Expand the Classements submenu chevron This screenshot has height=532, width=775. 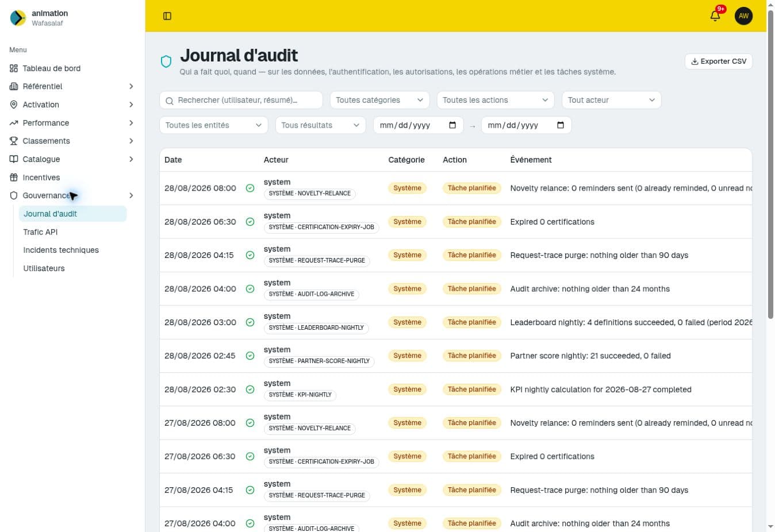tap(131, 141)
